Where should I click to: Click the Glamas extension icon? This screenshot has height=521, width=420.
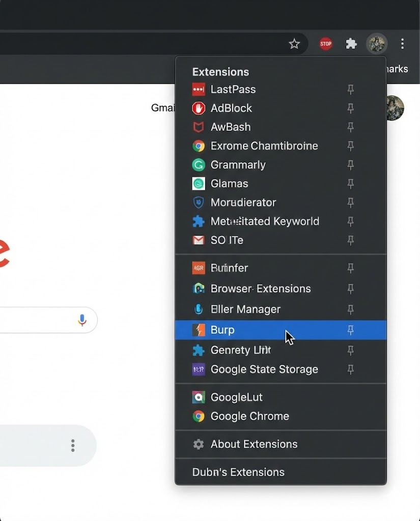199,184
